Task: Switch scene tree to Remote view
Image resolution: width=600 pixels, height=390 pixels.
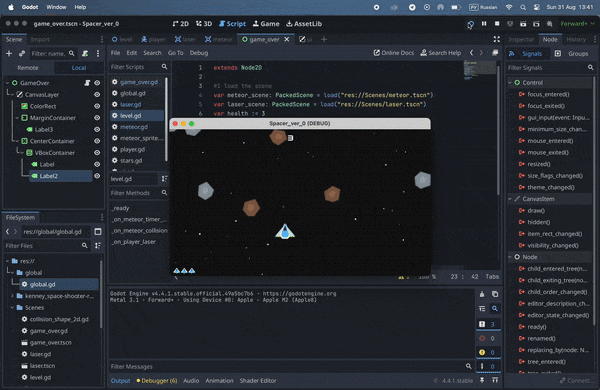Action: (x=28, y=68)
